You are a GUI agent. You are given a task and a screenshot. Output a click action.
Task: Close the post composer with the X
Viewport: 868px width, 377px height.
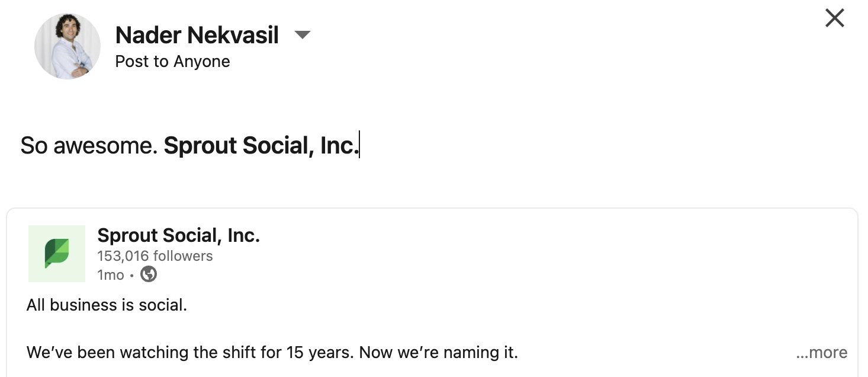[x=834, y=18]
